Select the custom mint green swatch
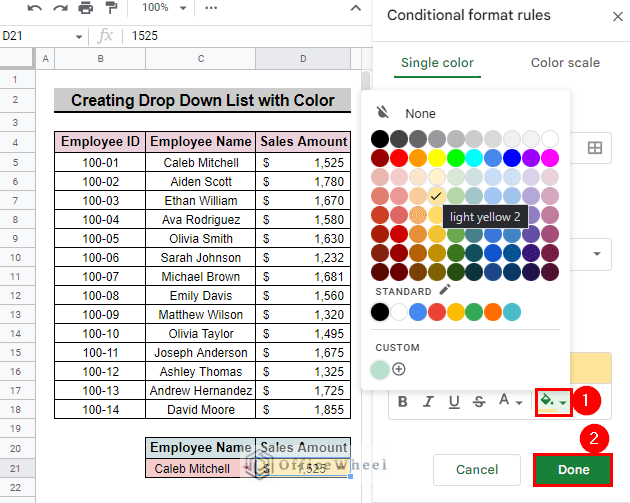 pyautogui.click(x=380, y=370)
